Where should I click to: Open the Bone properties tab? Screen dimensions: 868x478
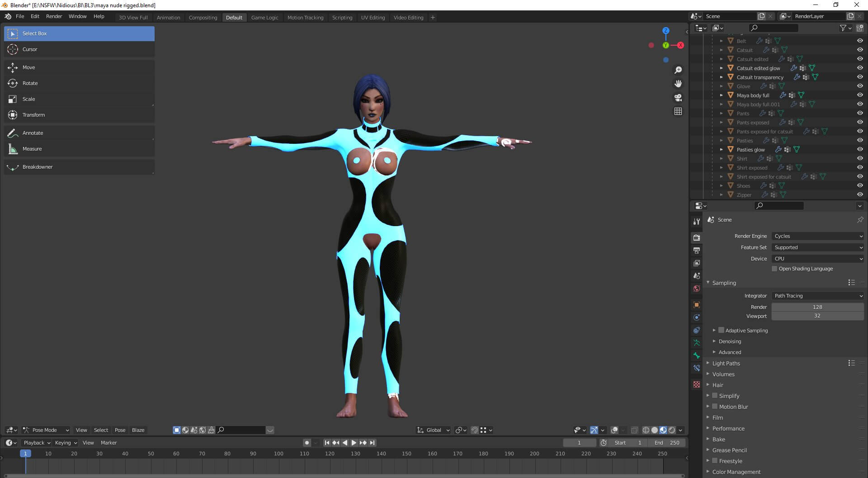click(697, 355)
